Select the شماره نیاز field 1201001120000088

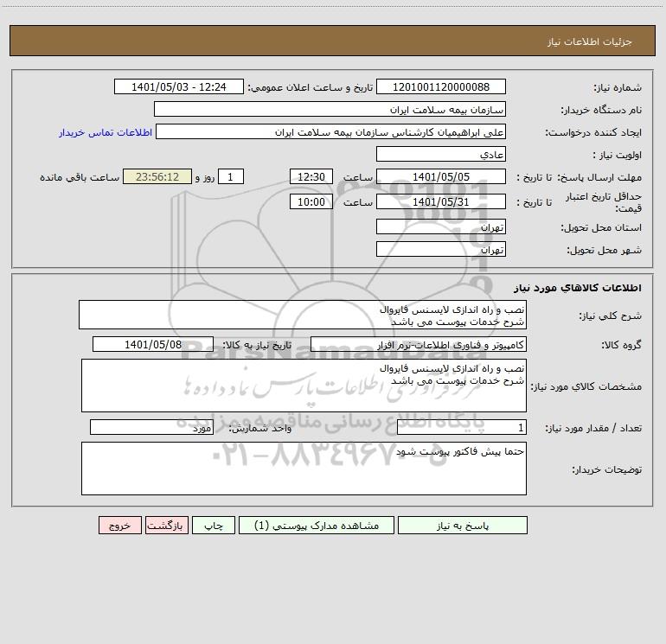(x=441, y=86)
